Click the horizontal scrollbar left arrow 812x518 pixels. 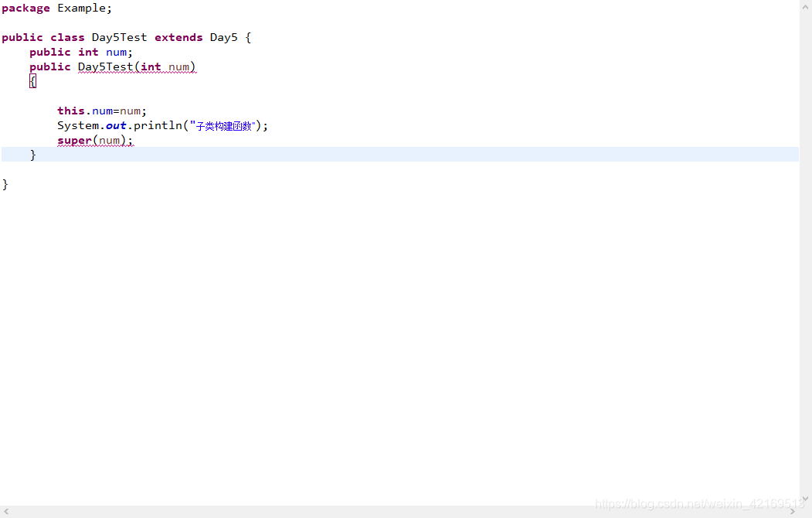[x=5, y=512]
